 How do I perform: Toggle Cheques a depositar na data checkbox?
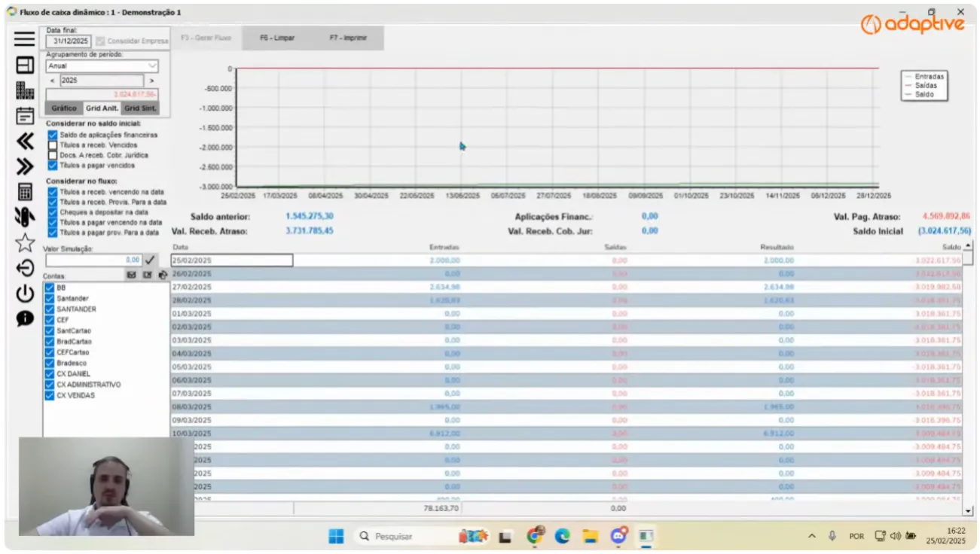coord(52,212)
